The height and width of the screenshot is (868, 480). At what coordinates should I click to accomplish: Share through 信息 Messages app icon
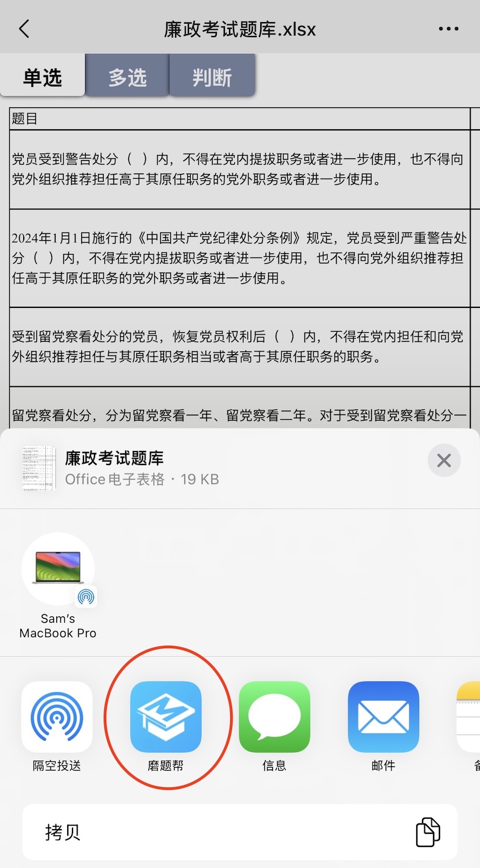coord(274,717)
